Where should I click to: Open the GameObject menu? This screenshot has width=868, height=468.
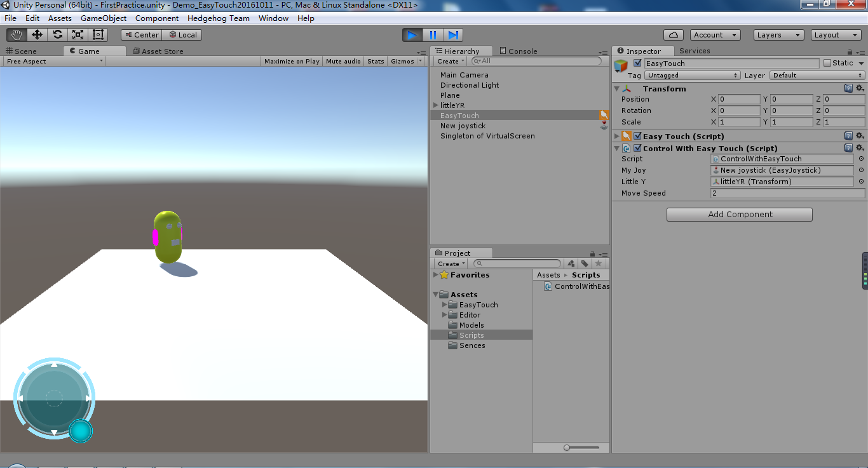[x=104, y=18]
